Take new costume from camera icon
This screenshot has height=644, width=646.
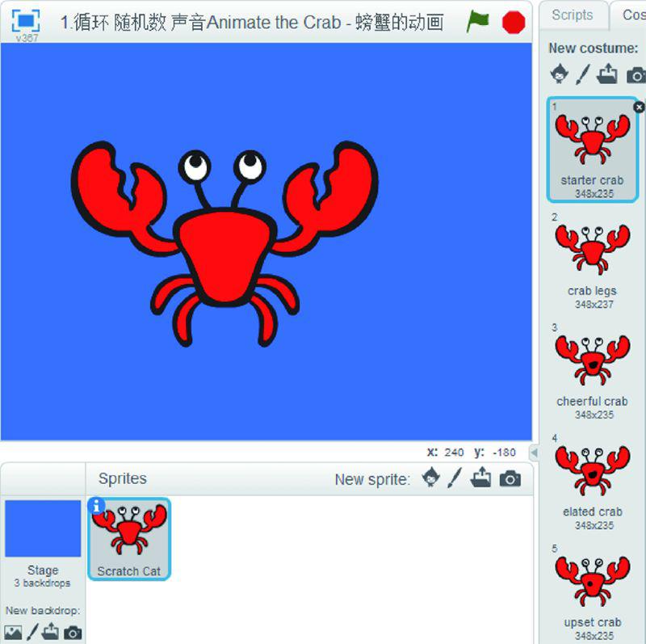tap(636, 75)
